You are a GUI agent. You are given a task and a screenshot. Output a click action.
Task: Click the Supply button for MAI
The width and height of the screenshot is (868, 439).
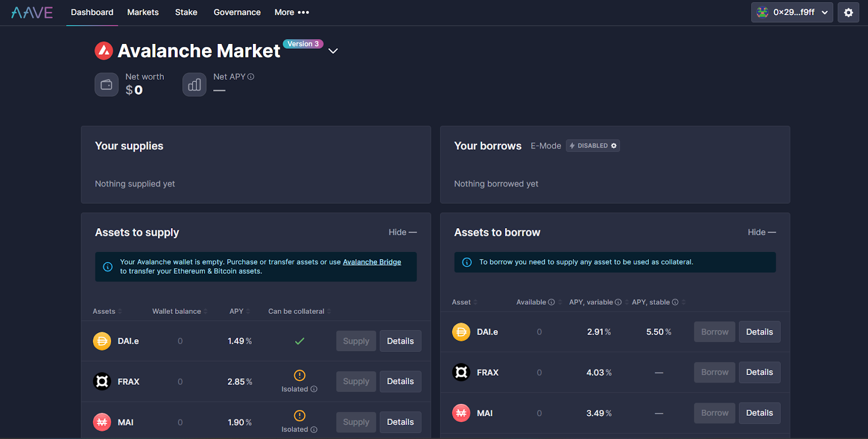[x=356, y=422]
